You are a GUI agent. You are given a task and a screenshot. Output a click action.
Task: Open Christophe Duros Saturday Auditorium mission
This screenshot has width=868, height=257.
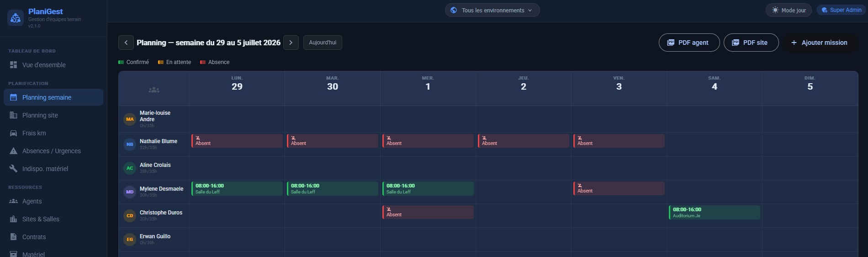coord(715,212)
